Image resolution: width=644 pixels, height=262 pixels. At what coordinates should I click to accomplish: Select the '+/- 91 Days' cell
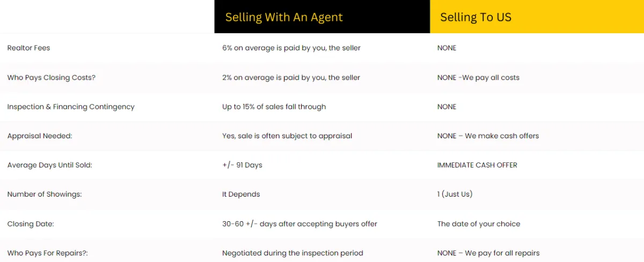click(x=242, y=165)
